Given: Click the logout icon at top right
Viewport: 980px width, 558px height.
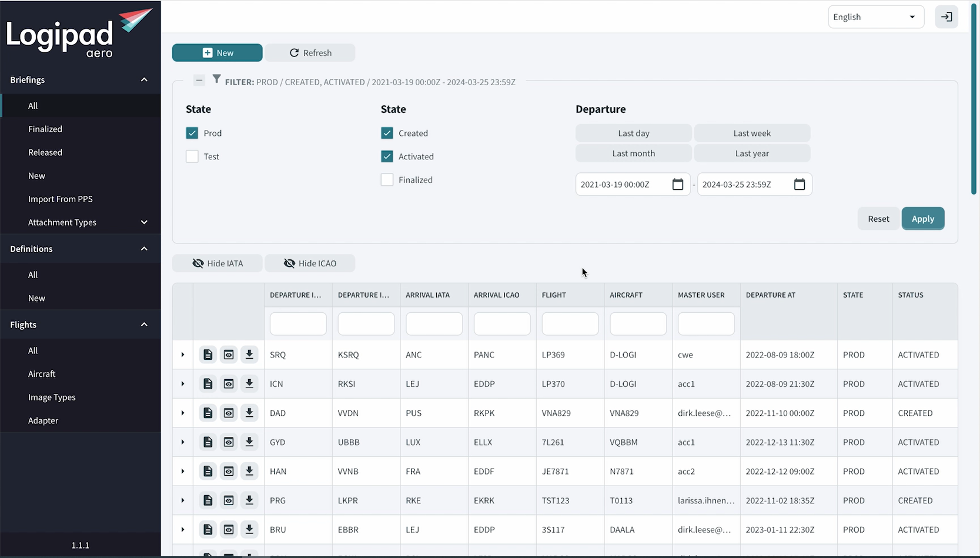Looking at the screenshot, I should pyautogui.click(x=946, y=17).
